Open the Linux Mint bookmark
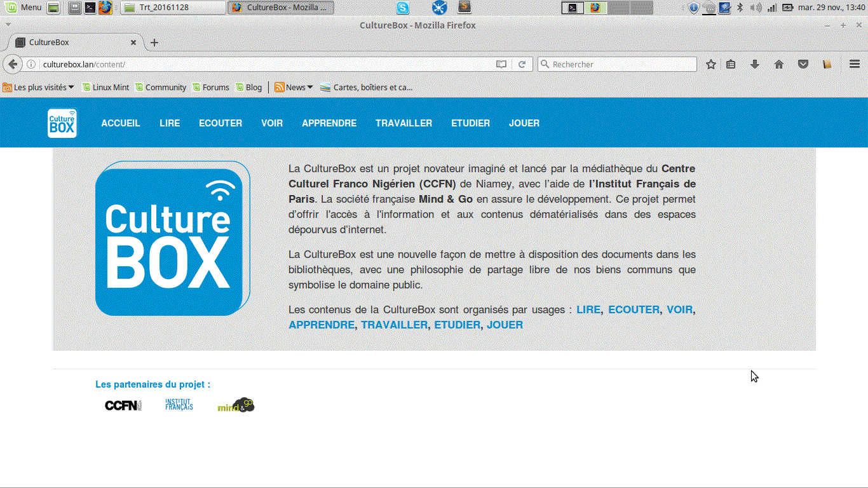This screenshot has height=488, width=868. pyautogui.click(x=105, y=87)
